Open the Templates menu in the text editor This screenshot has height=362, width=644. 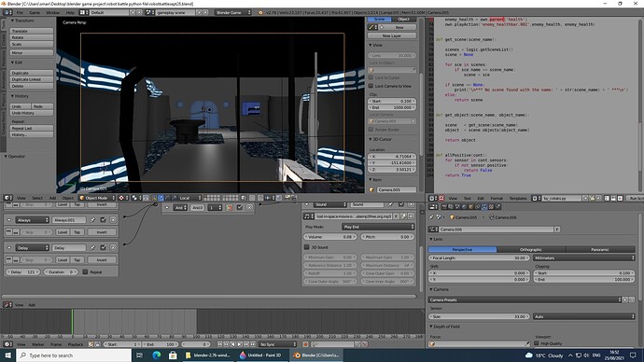pyautogui.click(x=518, y=198)
